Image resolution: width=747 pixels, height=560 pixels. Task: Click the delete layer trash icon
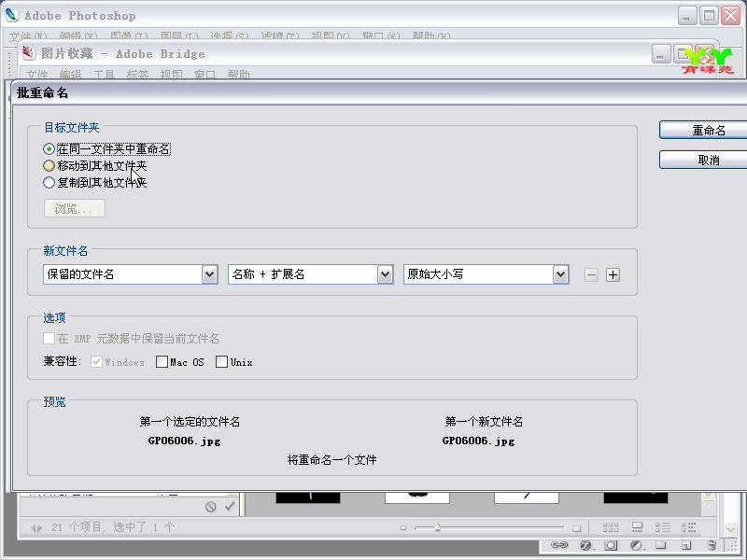pyautogui.click(x=712, y=545)
